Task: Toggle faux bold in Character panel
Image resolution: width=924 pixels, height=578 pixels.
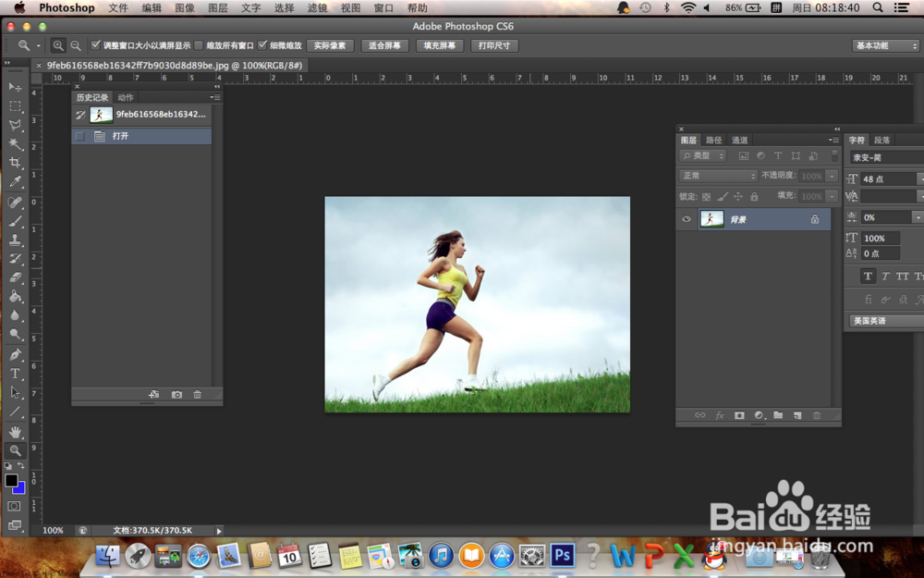Action: 868,276
